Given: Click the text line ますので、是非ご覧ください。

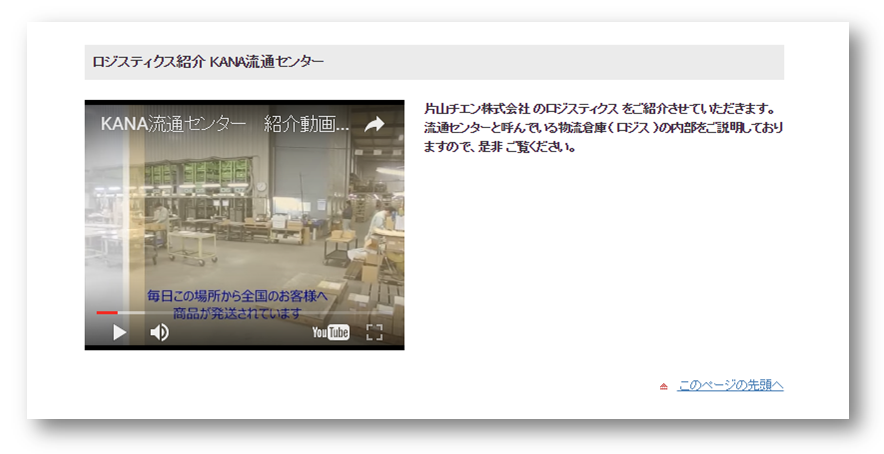Looking at the screenshot, I should 500,147.
